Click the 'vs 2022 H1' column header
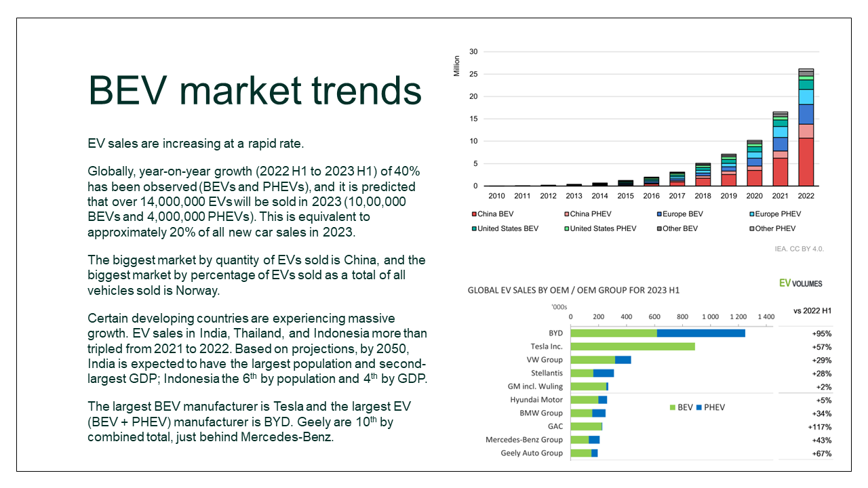Viewport: 868px width, 488px height. pyautogui.click(x=812, y=311)
